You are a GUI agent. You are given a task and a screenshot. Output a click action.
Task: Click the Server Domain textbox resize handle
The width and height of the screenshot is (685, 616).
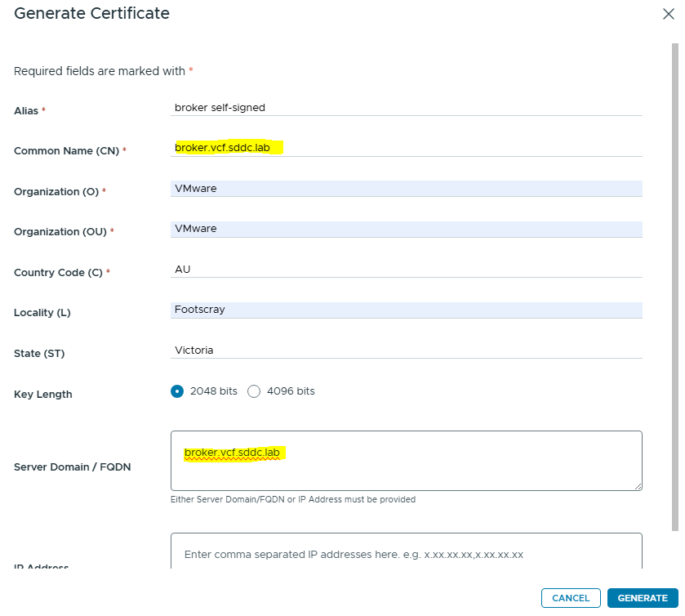click(x=638, y=486)
